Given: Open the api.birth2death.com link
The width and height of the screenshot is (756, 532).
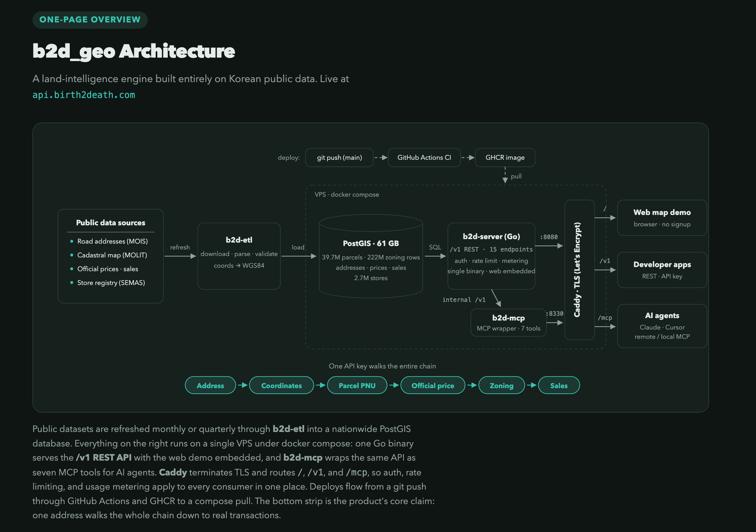Looking at the screenshot, I should 84,95.
